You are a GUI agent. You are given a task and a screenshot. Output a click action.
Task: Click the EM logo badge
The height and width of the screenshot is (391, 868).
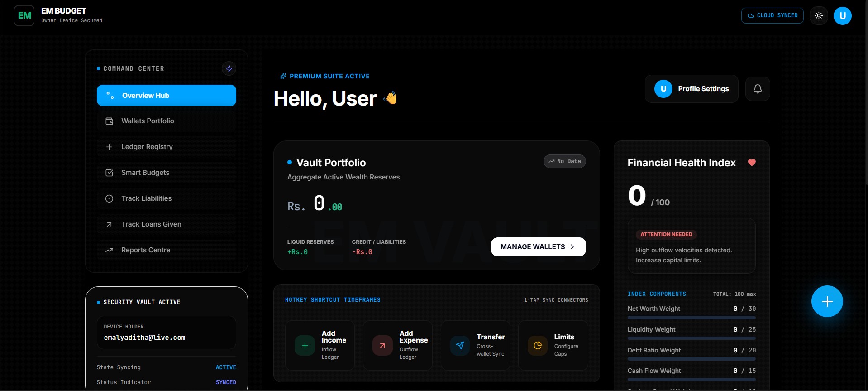point(24,15)
